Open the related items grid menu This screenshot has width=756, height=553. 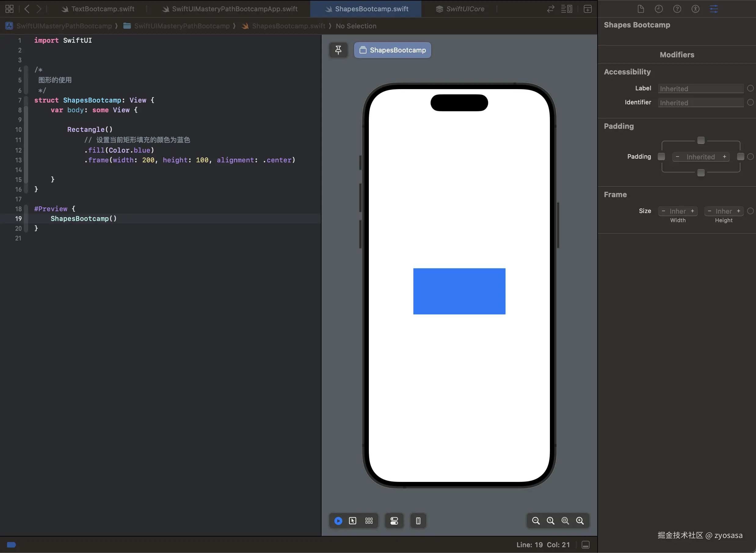click(x=9, y=9)
